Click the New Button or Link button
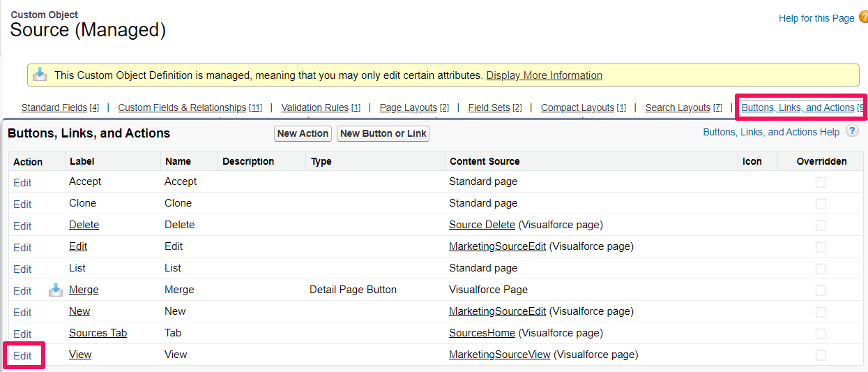 (x=383, y=133)
